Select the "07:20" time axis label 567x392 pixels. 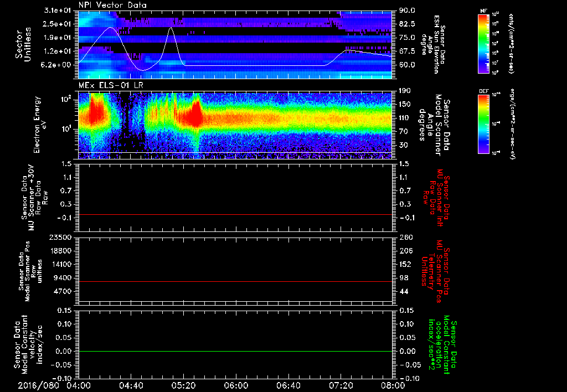tap(341, 385)
